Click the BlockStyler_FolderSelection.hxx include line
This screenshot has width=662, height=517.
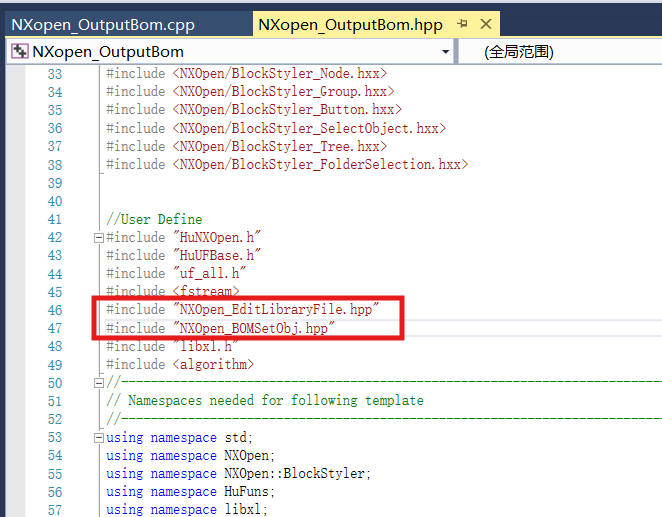pyautogui.click(x=287, y=165)
